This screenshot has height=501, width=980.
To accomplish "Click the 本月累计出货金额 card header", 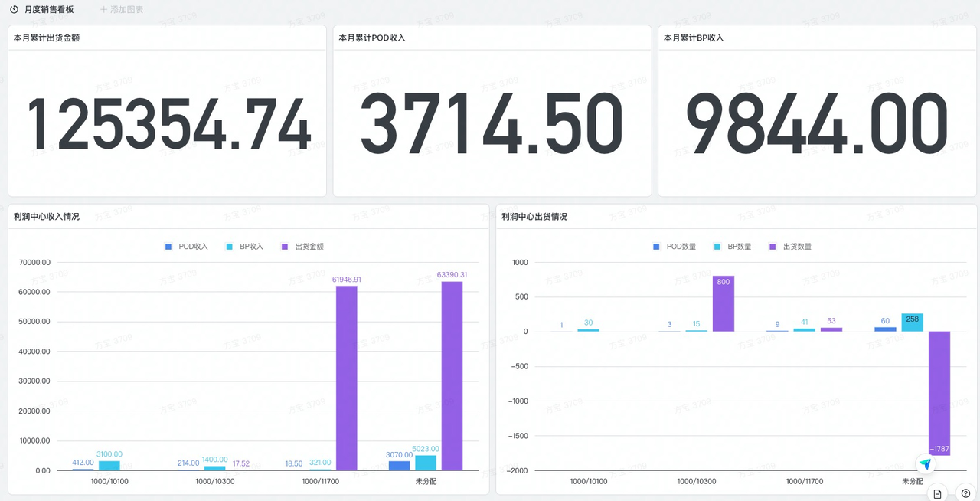I will 47,38.
